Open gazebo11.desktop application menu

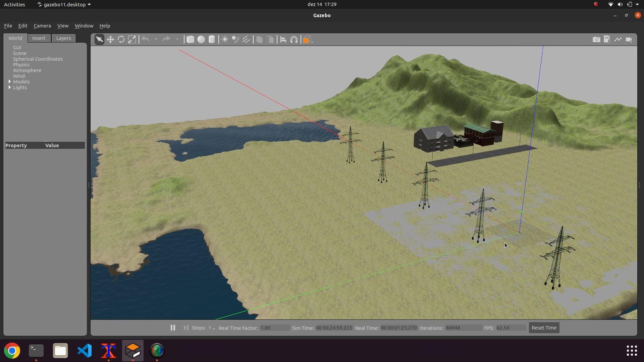(64, 4)
